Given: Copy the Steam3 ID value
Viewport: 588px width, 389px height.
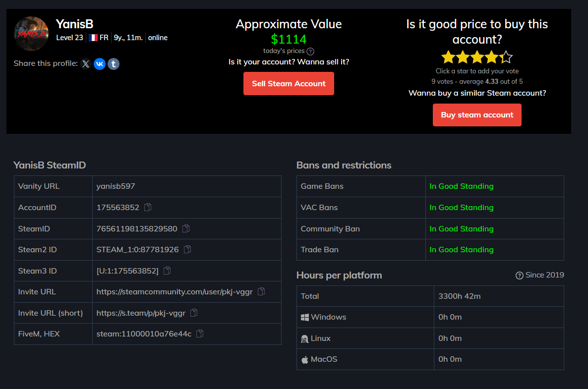Looking at the screenshot, I should [167, 271].
